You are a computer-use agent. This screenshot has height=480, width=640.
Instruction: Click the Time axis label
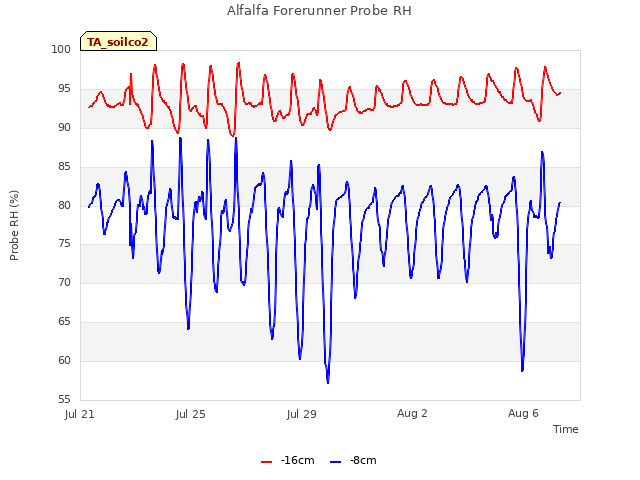click(x=566, y=429)
